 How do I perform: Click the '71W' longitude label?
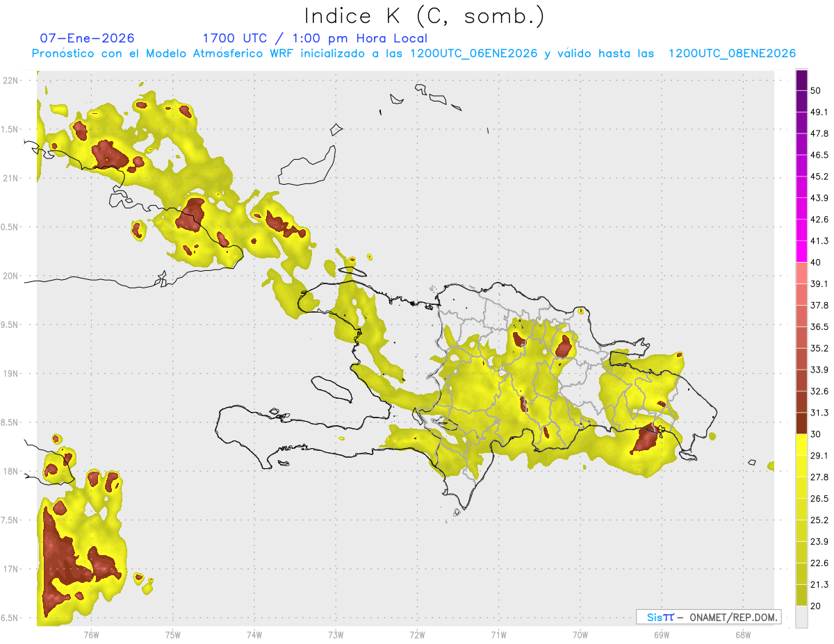[x=498, y=635]
